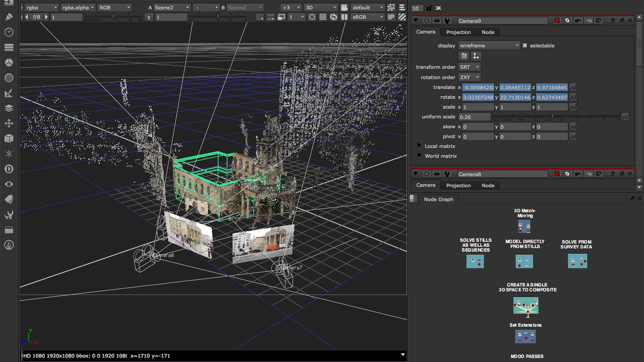The image size is (644, 362).
Task: Collapse the Camera9 properties panel arrow
Action: coord(416,20)
